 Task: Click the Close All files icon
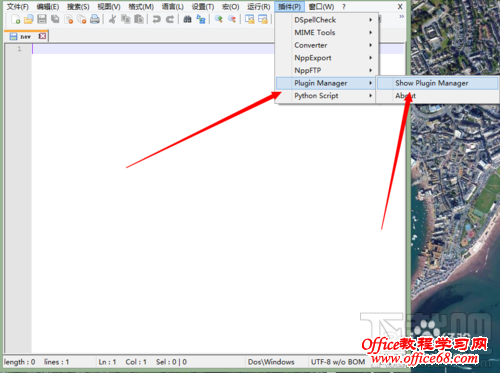click(x=82, y=19)
